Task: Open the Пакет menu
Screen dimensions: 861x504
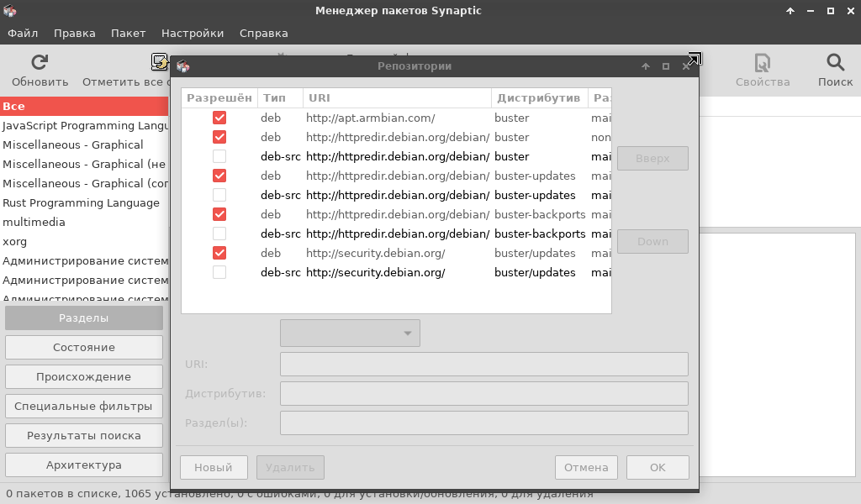Action: click(x=128, y=34)
